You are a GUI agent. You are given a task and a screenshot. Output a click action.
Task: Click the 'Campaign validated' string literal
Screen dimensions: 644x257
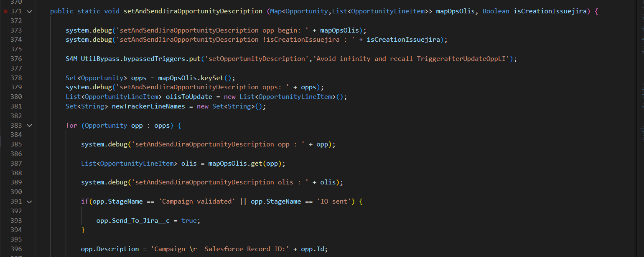tap(197, 202)
